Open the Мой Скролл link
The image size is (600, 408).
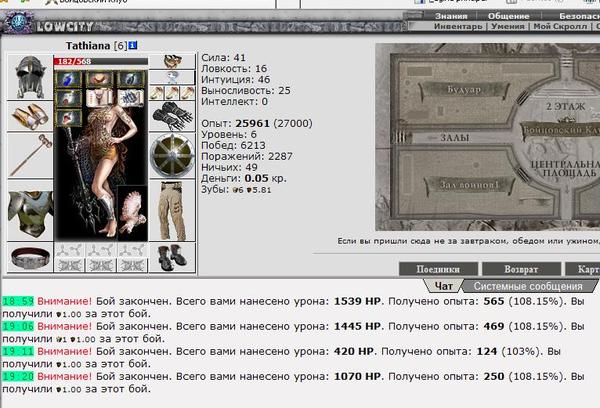pos(560,26)
